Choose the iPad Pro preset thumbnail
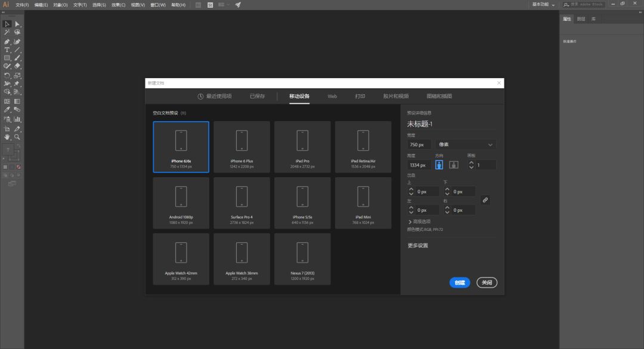644x349 pixels. (x=302, y=146)
